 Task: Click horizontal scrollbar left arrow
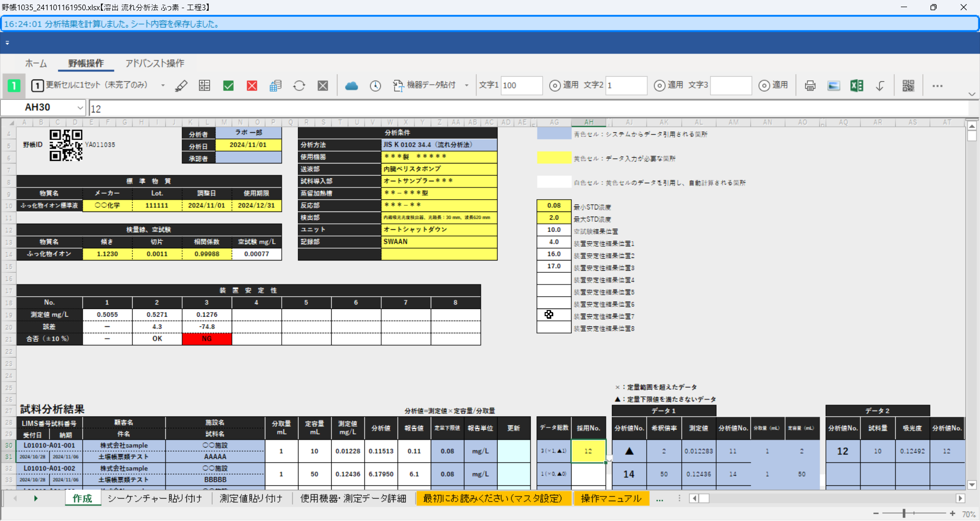(694, 499)
